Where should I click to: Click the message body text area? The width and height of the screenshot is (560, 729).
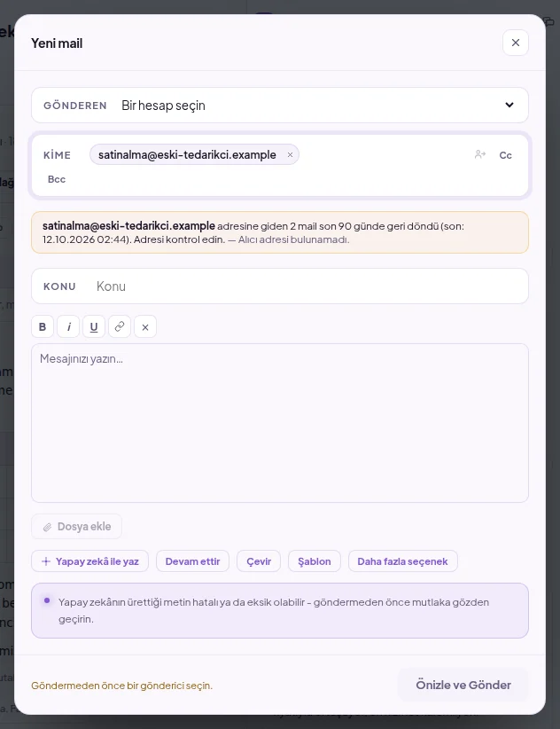pyautogui.click(x=279, y=423)
